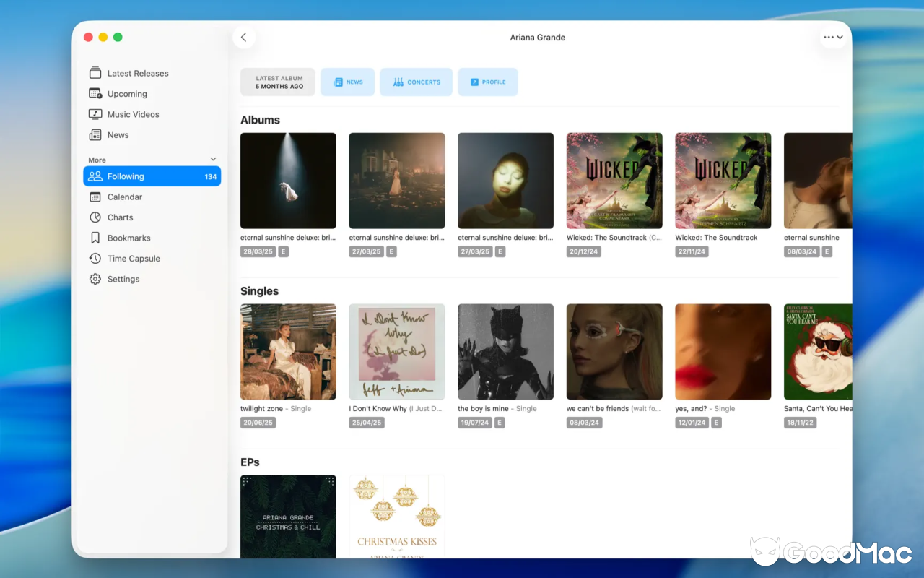Click the Music Videos icon in sidebar
The width and height of the screenshot is (924, 578).
tap(95, 114)
